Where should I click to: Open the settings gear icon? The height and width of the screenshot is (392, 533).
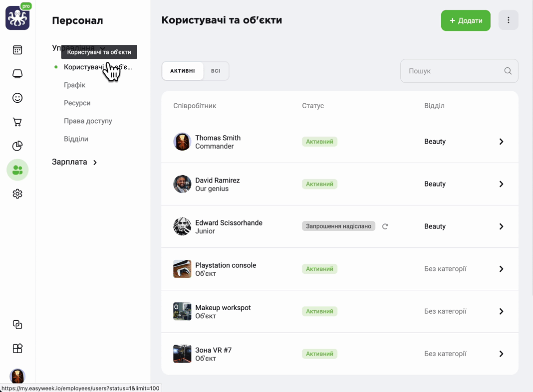[x=17, y=194]
